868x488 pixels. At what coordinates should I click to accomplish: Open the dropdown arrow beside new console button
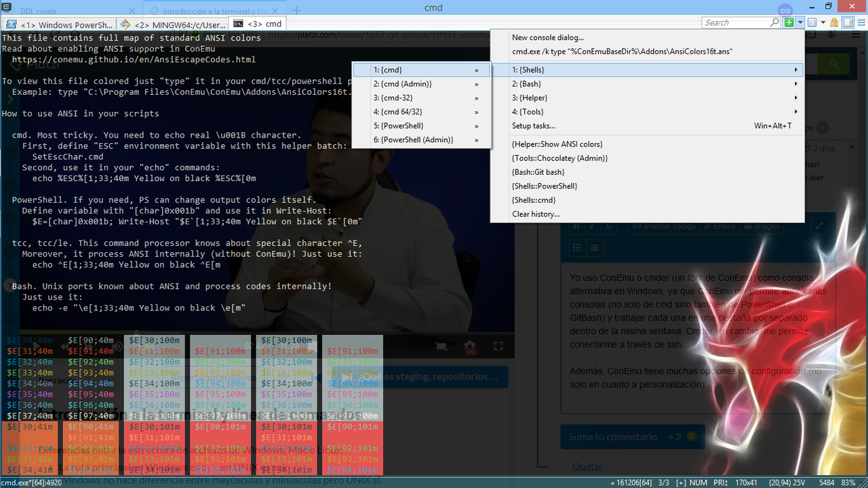pos(800,22)
